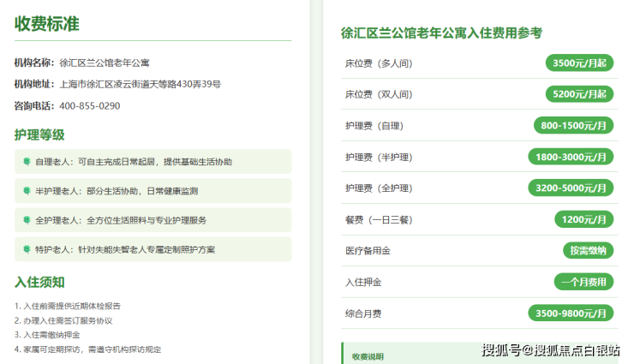Click the 3500-9800元/月 total badge
The height and width of the screenshot is (364, 634).
[x=571, y=313]
